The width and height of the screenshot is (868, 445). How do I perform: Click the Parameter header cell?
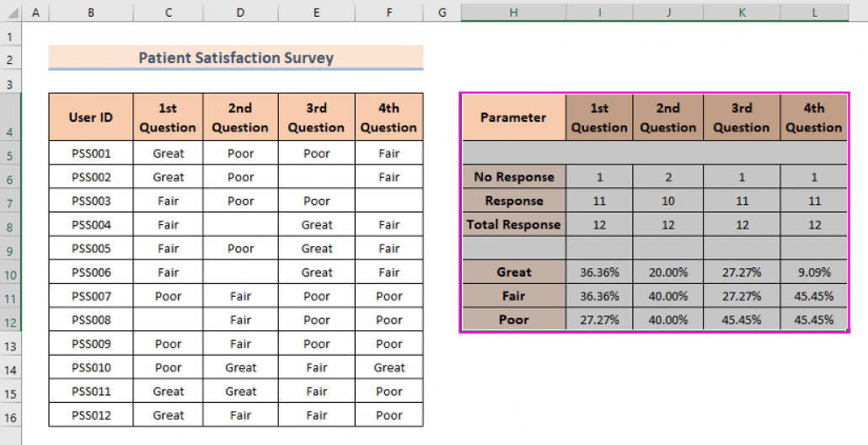pos(513,117)
